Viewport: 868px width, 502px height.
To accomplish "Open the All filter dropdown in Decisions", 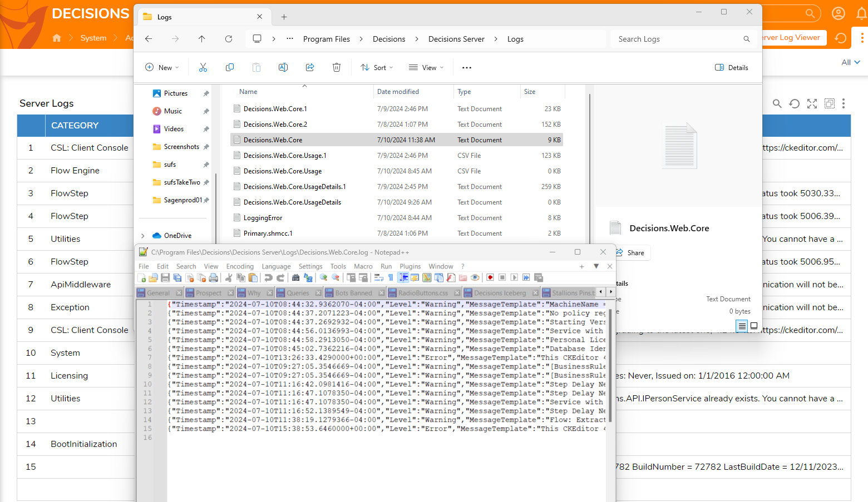I will click(851, 62).
